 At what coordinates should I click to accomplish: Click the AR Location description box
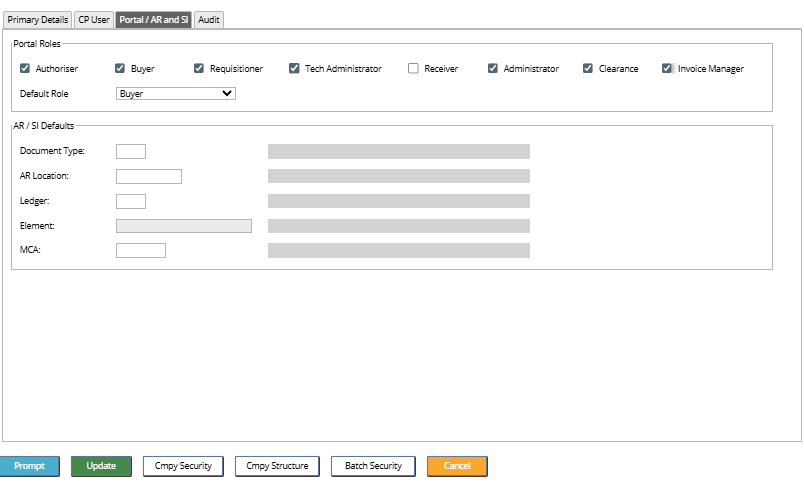[399, 176]
